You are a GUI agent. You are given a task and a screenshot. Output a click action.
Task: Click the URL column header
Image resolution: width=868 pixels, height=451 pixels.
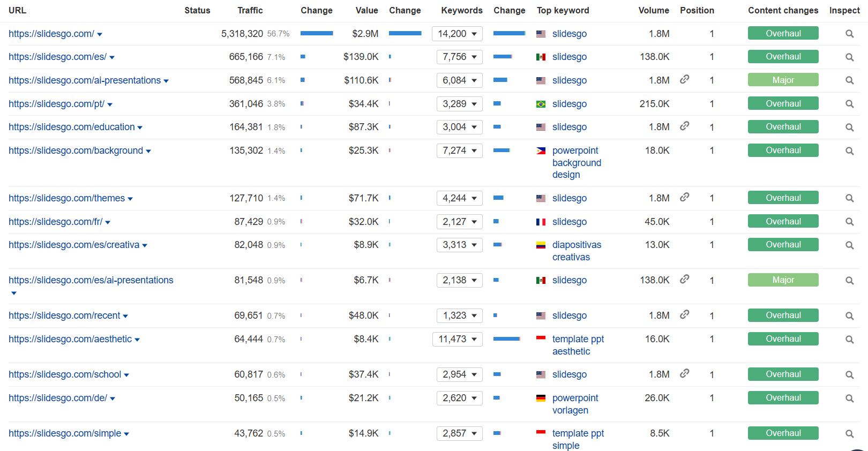click(17, 10)
